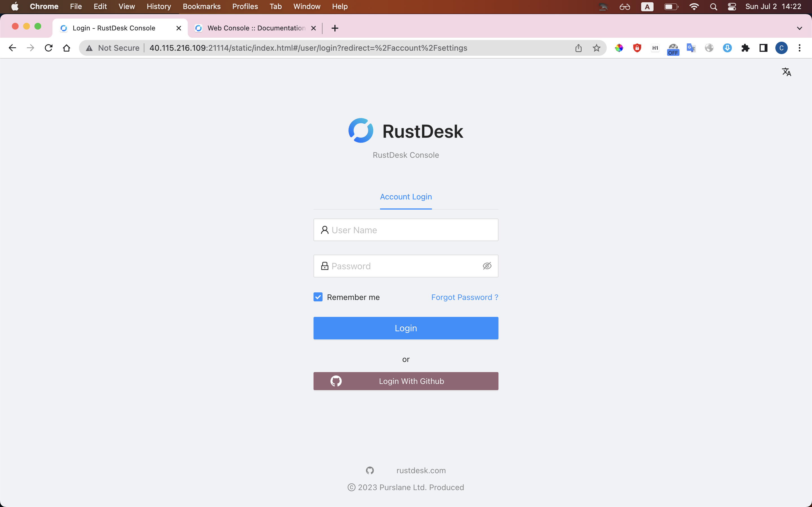Expand the tab search chevron
The image size is (812, 507).
799,28
